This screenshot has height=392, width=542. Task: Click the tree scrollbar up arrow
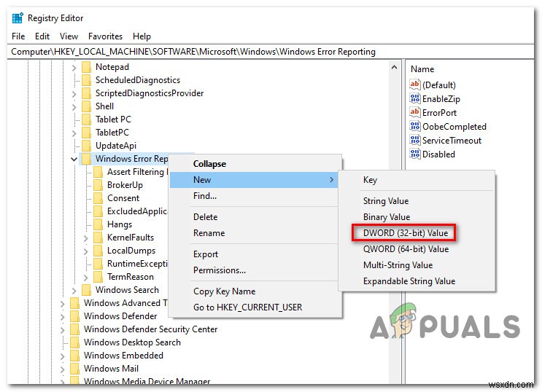[394, 67]
